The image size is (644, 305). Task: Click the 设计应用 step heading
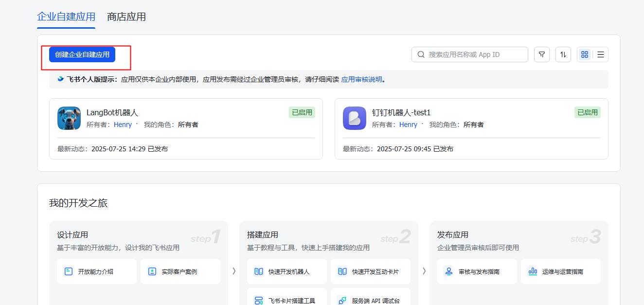[72, 235]
